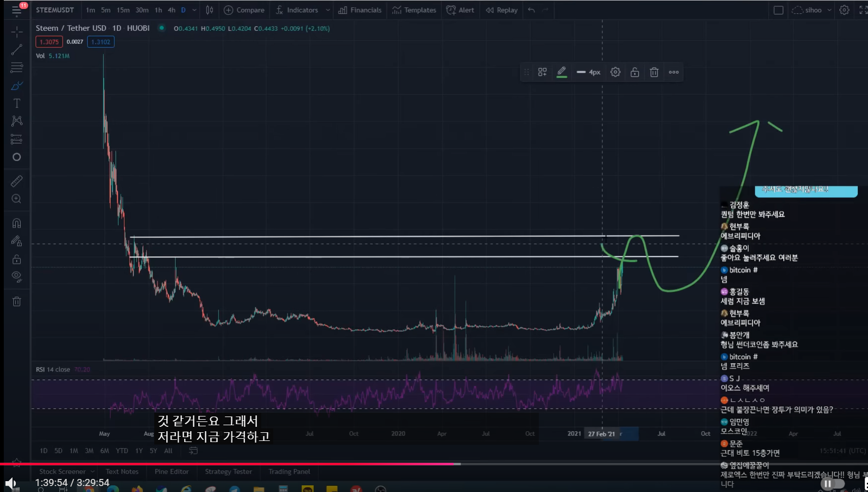Switch the interval to 1m
The height and width of the screenshot is (492, 868).
tap(90, 10)
